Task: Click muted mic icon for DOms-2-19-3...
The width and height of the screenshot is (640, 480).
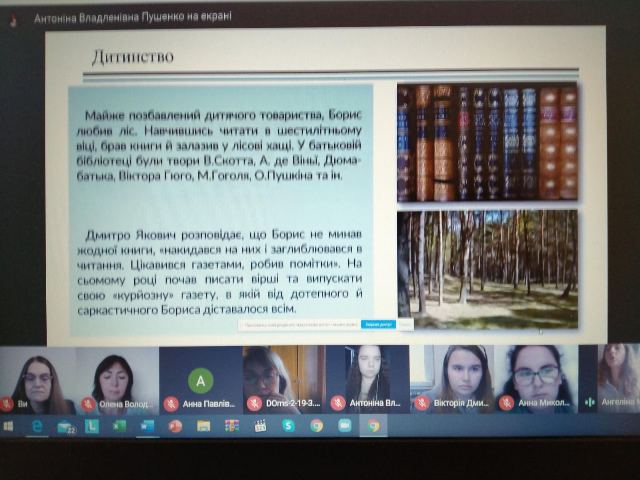Action: click(x=254, y=404)
